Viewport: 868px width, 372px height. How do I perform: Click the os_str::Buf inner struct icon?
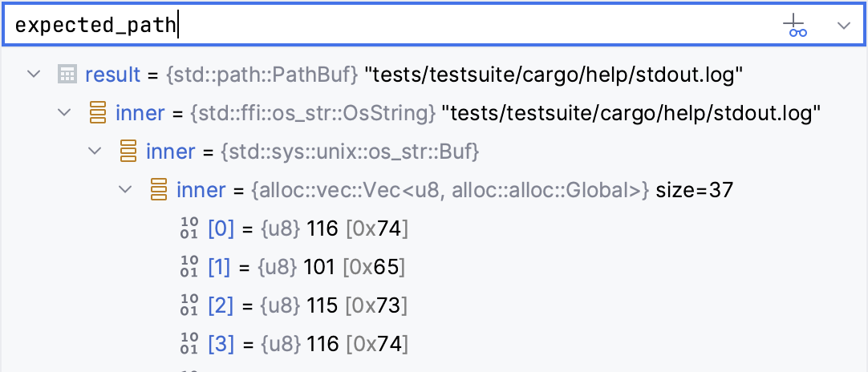pos(128,151)
